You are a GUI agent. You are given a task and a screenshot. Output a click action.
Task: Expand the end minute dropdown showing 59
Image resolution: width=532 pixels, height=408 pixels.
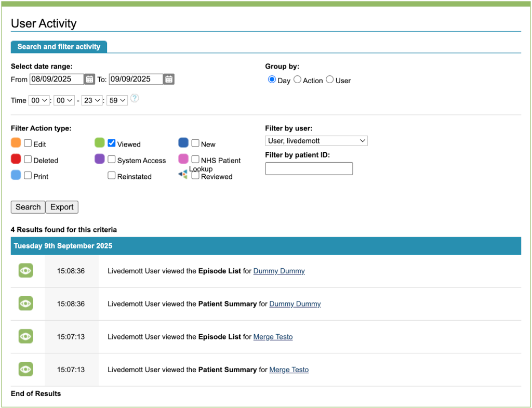point(117,100)
